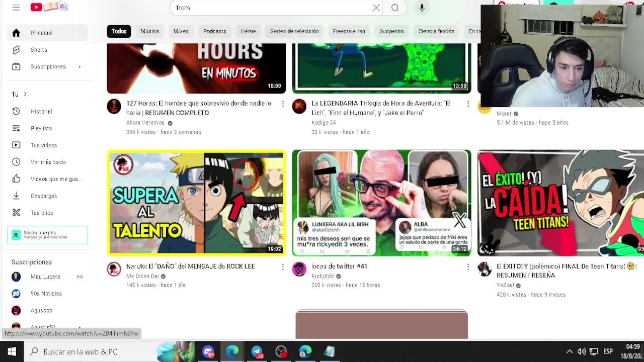Select the Suspenso filter chip
The height and width of the screenshot is (362, 644).
pos(391,31)
